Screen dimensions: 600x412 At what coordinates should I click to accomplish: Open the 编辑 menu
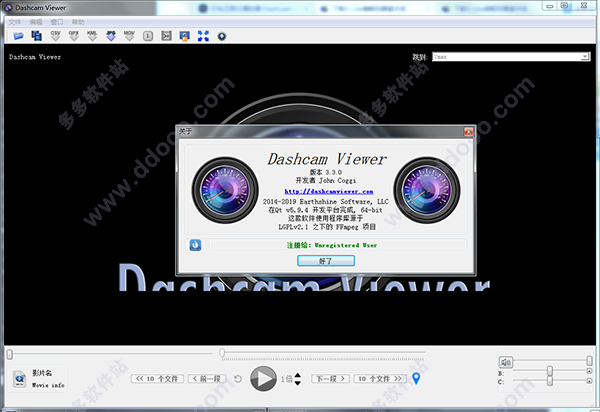coord(36,22)
